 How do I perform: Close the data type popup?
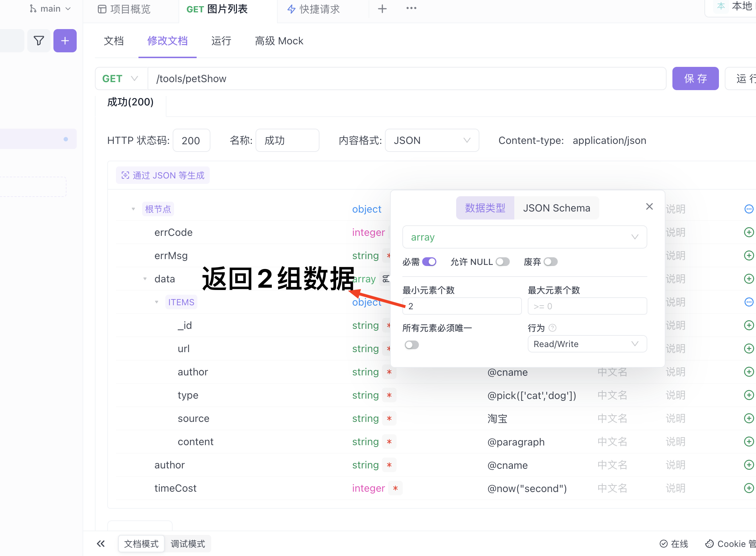650,206
